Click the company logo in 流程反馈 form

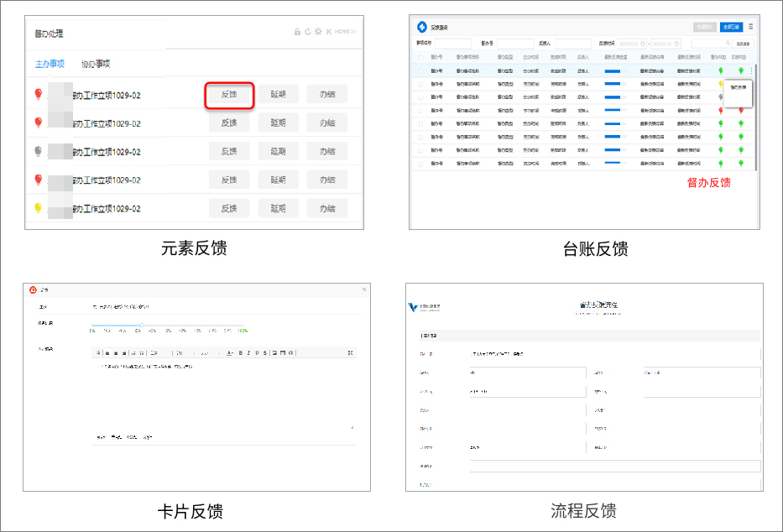(424, 307)
